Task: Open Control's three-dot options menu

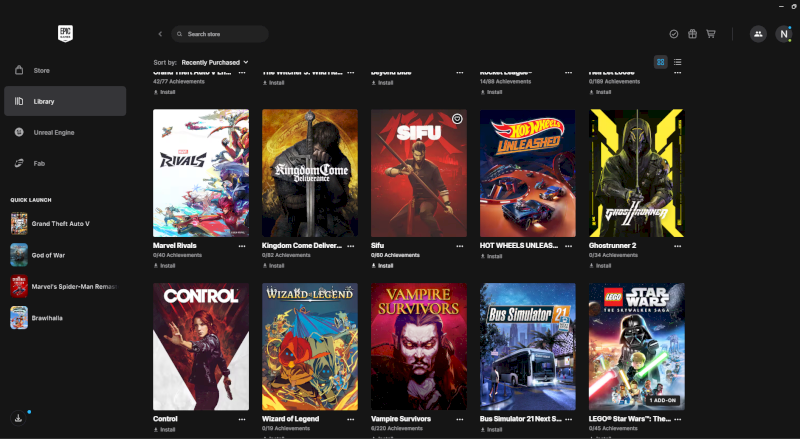Action: (242, 419)
